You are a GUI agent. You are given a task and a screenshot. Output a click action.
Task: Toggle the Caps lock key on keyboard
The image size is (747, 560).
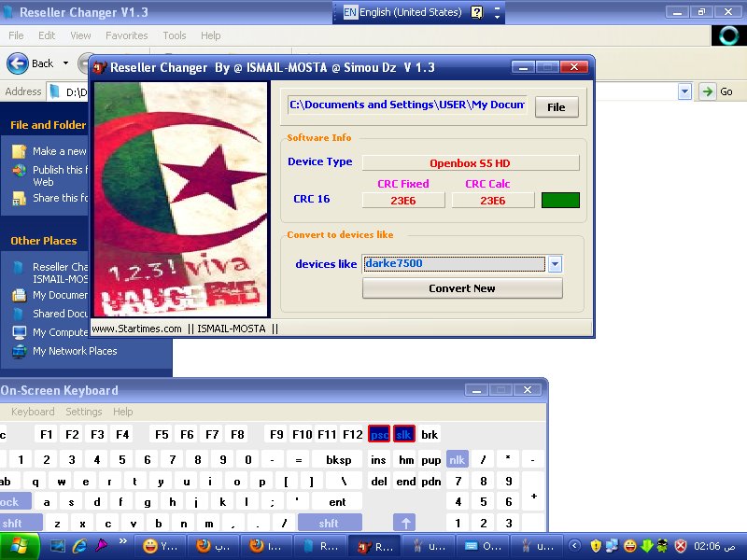pos(15,502)
